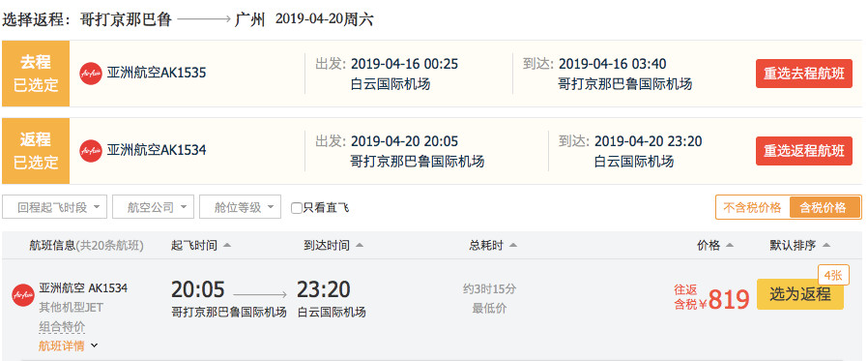Click 重选返程航班 reselect return button
Screen dimensions: 868x361
tap(804, 151)
